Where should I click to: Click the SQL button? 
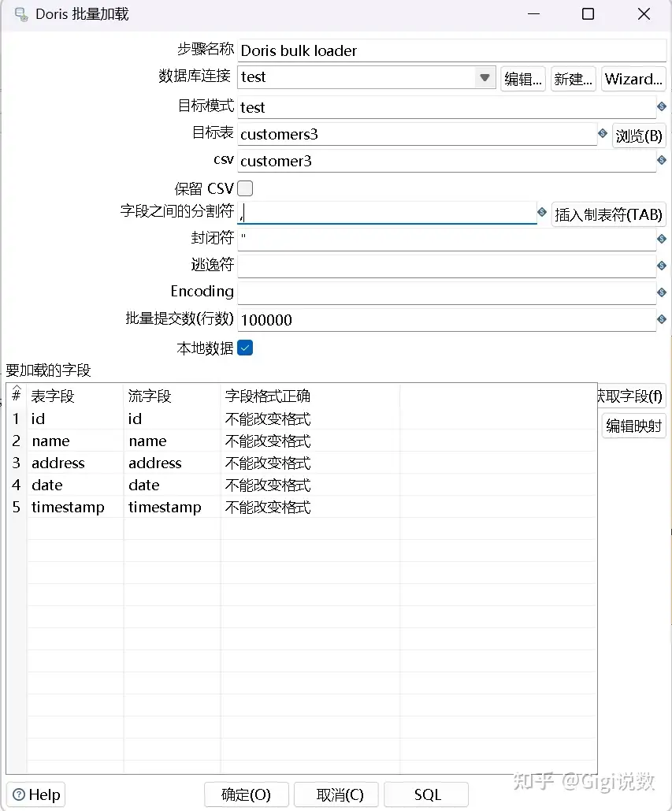426,794
